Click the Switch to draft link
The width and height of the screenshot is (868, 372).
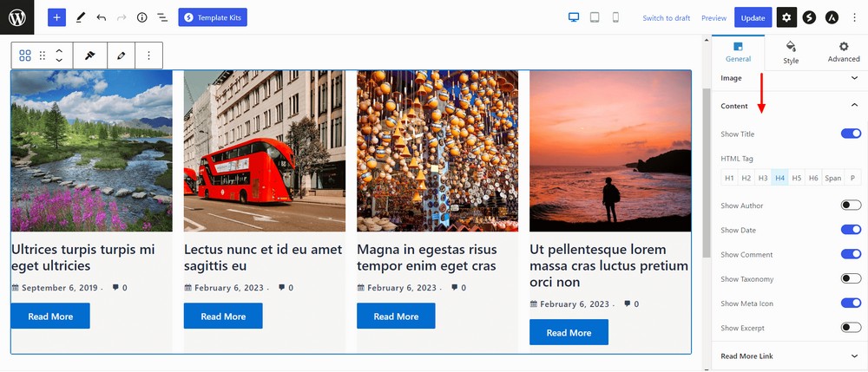[666, 18]
